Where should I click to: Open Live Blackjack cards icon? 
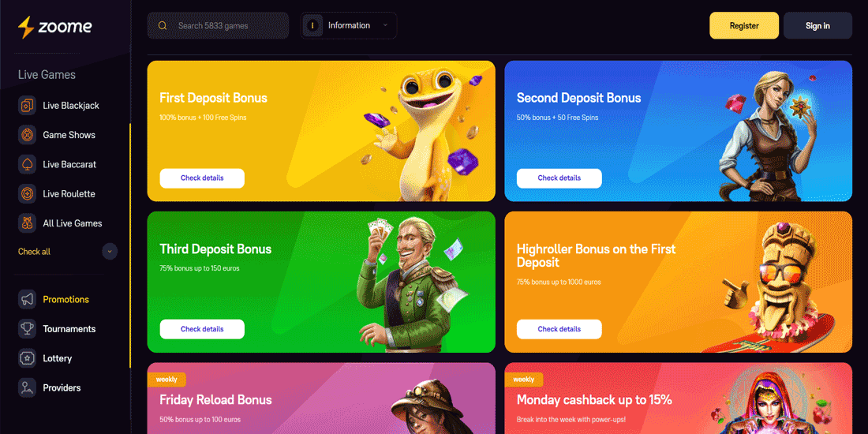(27, 105)
